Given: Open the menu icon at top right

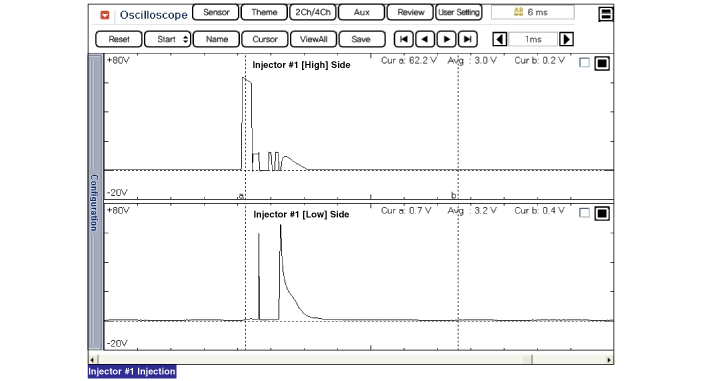Looking at the screenshot, I should (605, 14).
